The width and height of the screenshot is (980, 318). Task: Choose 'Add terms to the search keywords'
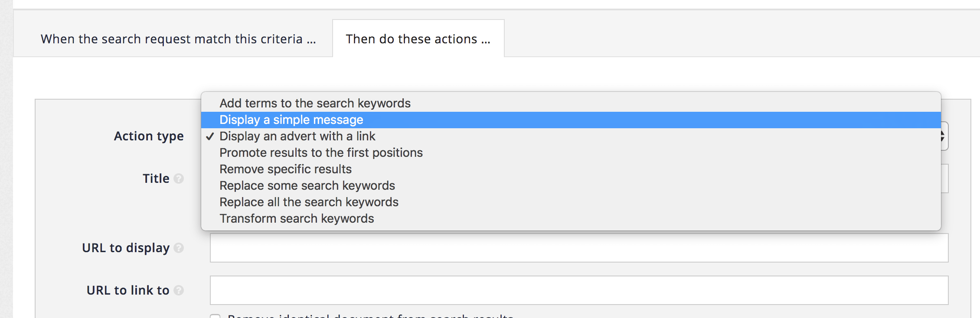coord(315,103)
